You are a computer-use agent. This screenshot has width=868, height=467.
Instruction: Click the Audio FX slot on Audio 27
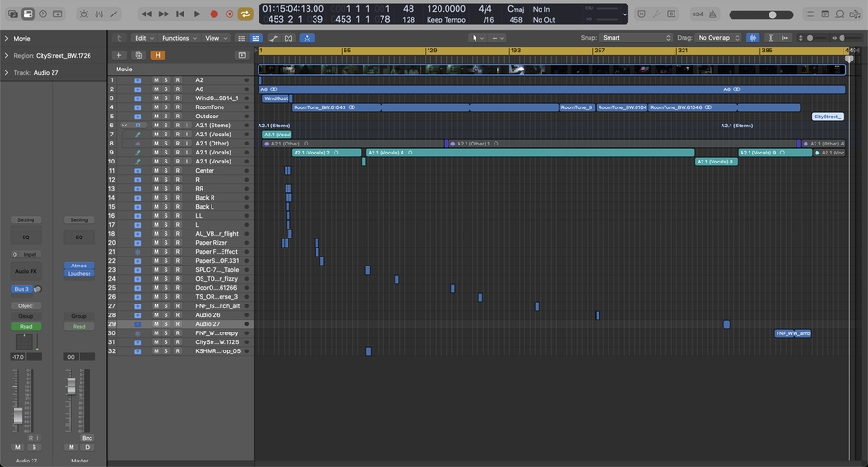click(x=25, y=271)
